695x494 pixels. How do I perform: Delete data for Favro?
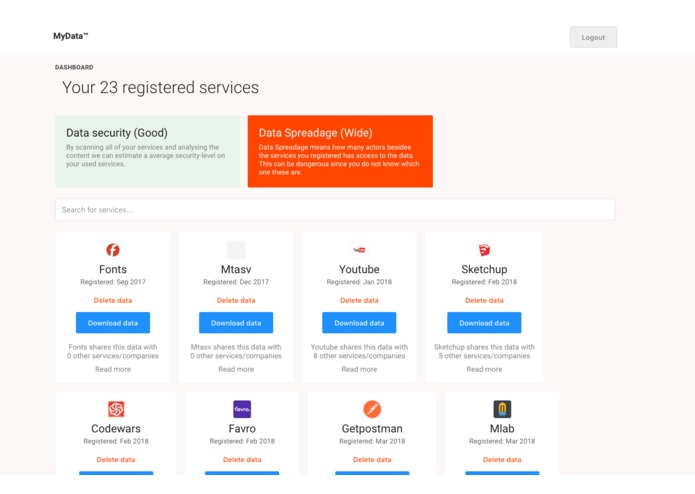point(242,460)
